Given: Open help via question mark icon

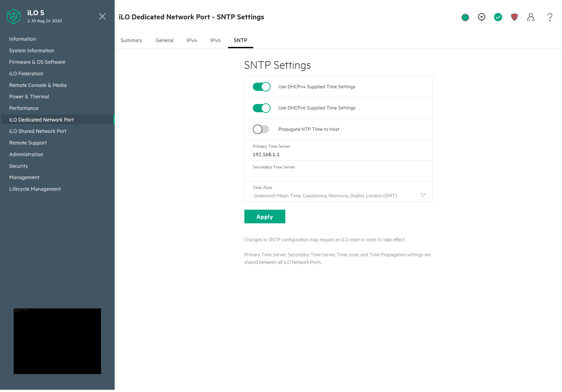Looking at the screenshot, I should (550, 17).
